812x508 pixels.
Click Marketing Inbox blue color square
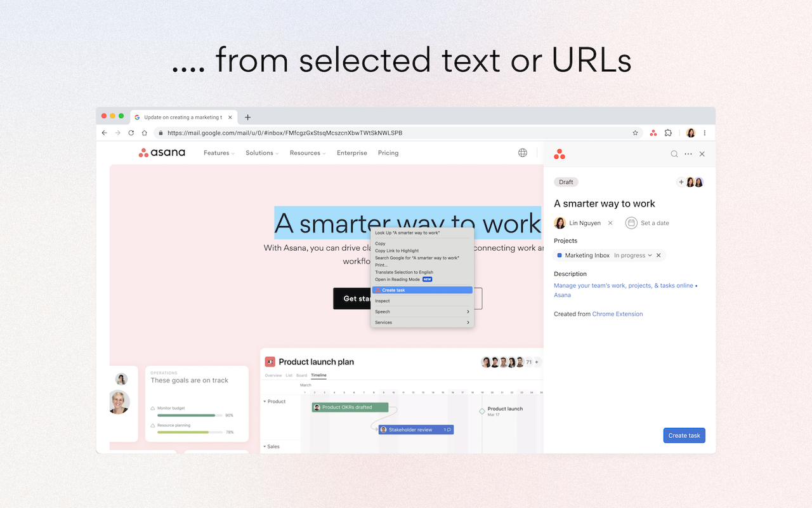click(x=560, y=255)
